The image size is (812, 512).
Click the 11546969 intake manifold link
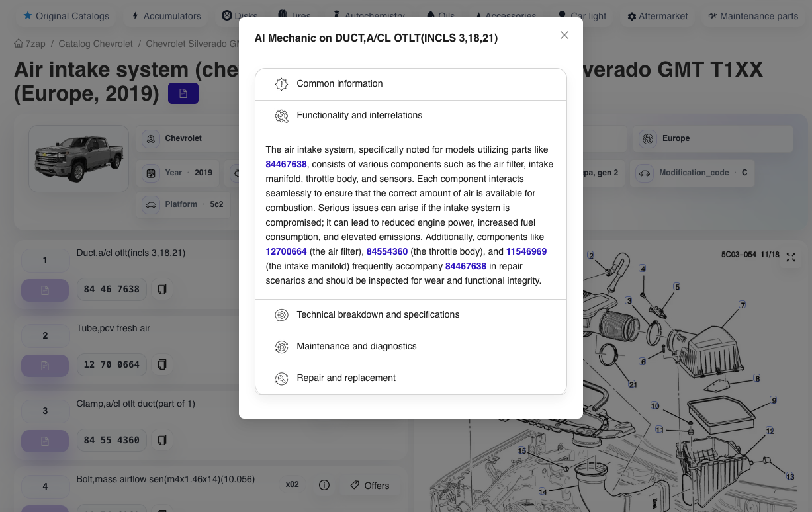click(526, 251)
